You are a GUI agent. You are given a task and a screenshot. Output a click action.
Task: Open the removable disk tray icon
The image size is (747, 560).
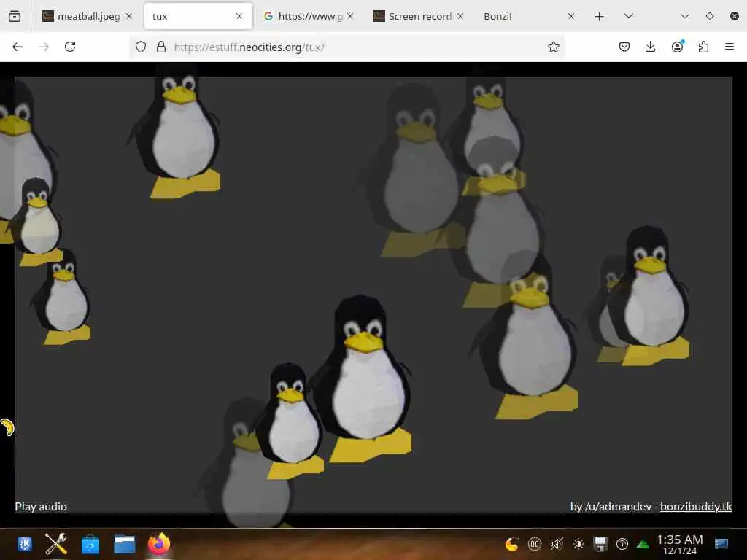tap(600, 544)
